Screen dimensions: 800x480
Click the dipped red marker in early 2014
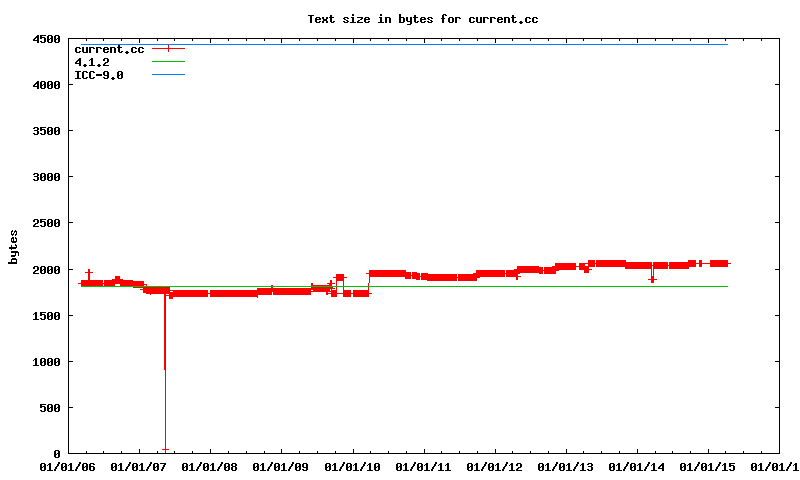point(652,279)
